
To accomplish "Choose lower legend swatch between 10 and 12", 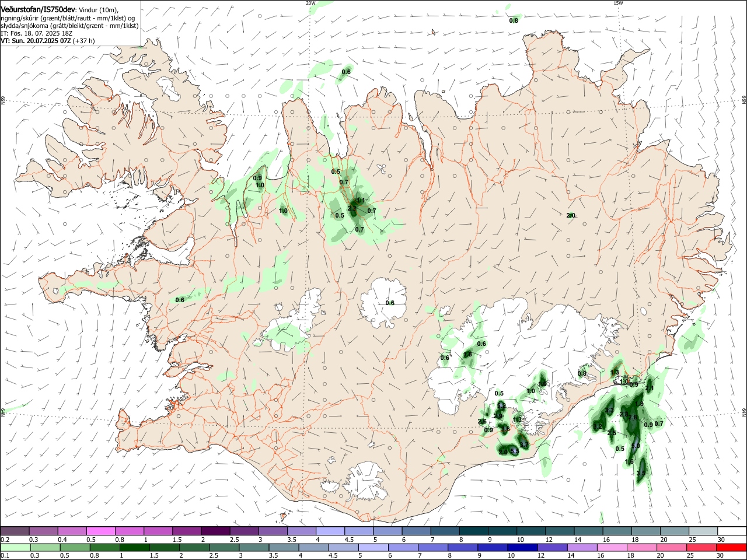I will [x=522, y=548].
